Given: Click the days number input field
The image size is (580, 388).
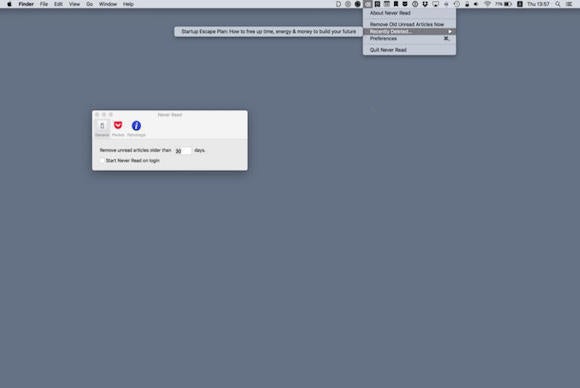Looking at the screenshot, I should pos(183,151).
